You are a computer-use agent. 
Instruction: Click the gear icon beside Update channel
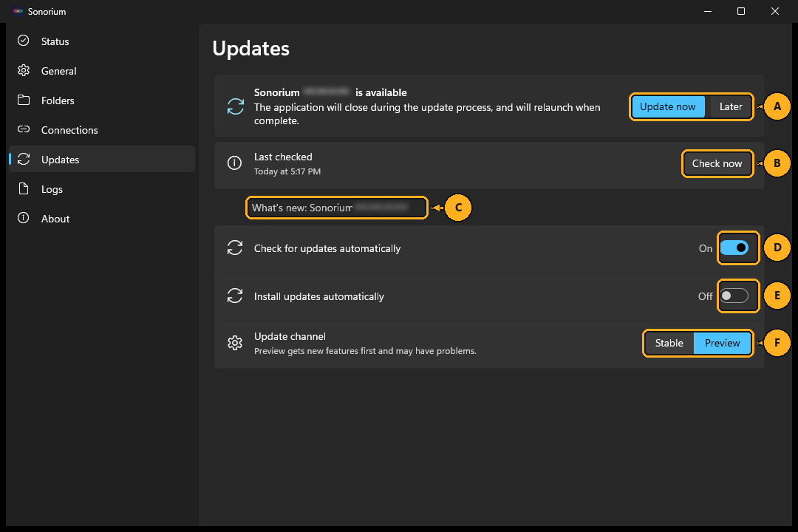235,343
